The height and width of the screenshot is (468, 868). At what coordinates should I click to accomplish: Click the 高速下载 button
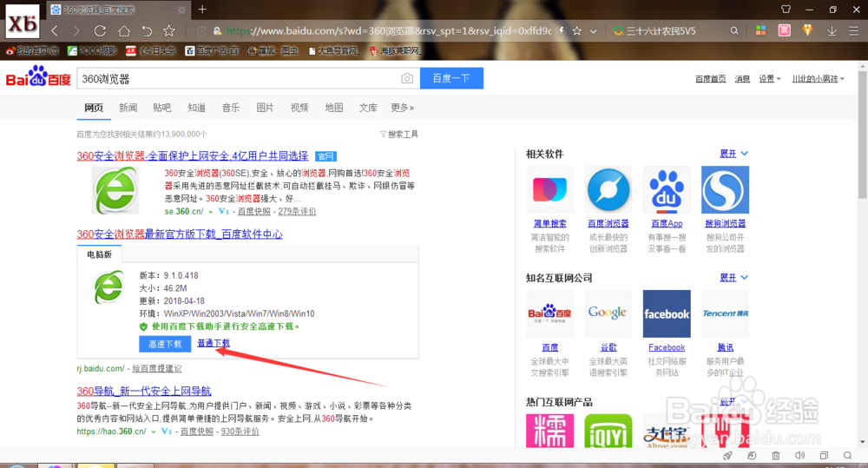(x=165, y=344)
